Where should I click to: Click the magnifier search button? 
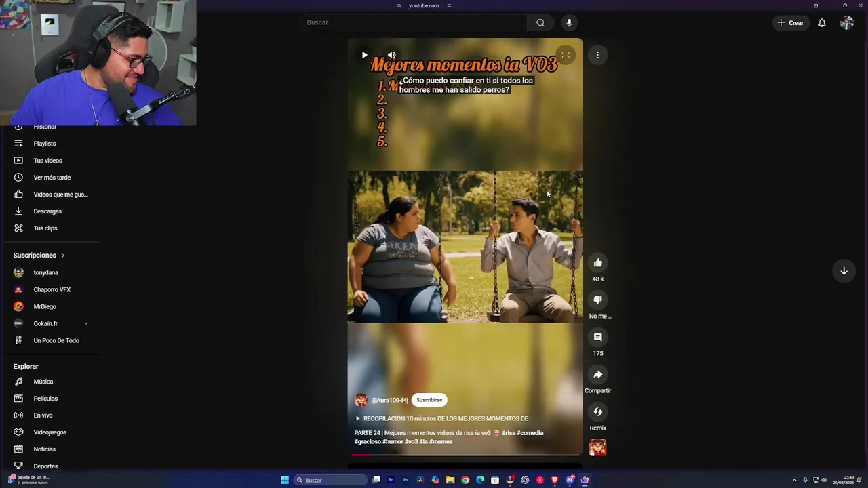[540, 22]
